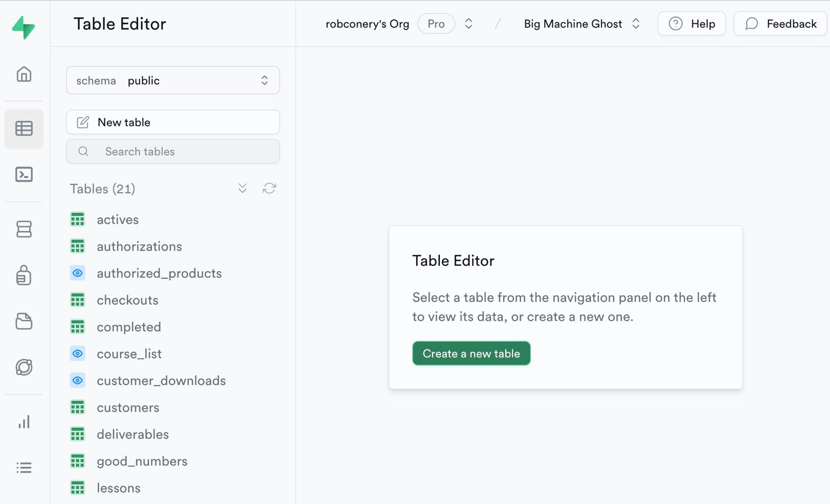Open the tables sort chevron menu
The height and width of the screenshot is (504, 830).
[242, 189]
